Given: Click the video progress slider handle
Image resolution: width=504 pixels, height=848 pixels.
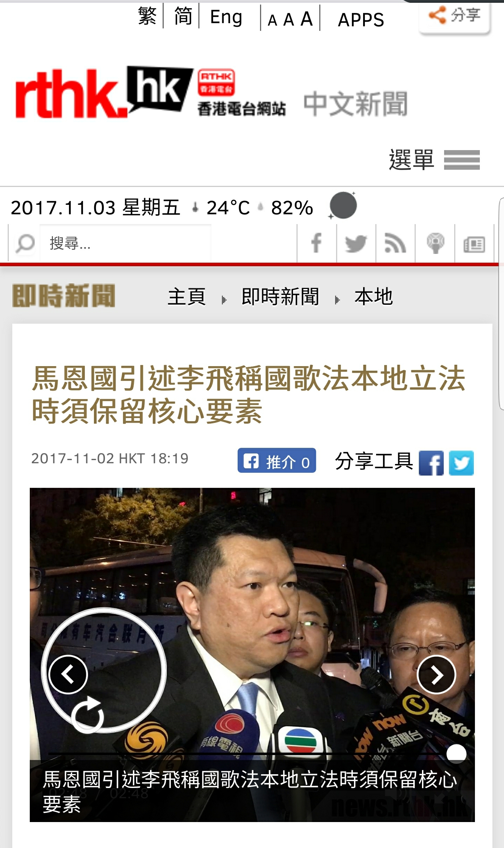Looking at the screenshot, I should (x=456, y=754).
